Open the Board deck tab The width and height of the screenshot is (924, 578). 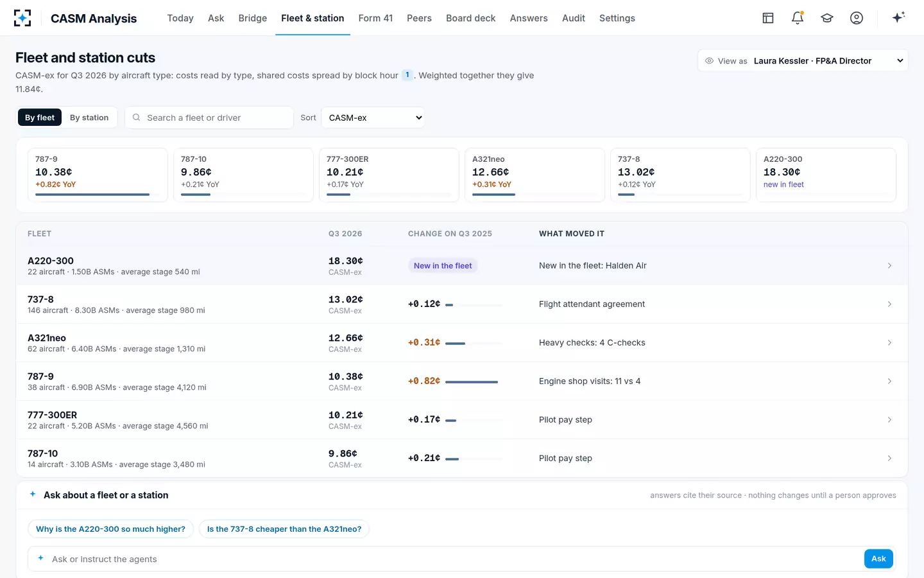pyautogui.click(x=471, y=18)
